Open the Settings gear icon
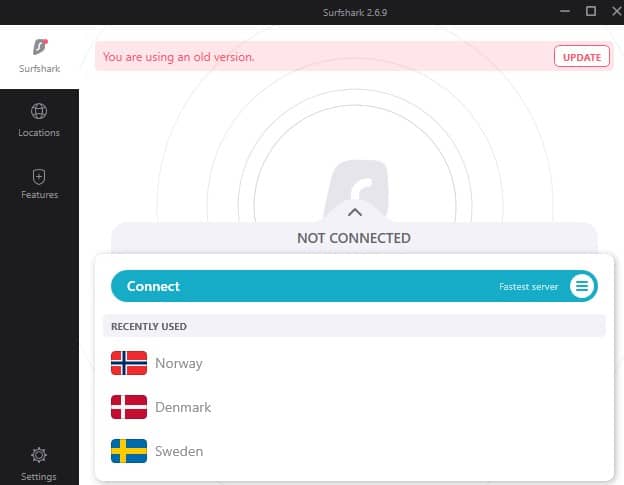624x485 pixels. pyautogui.click(x=39, y=455)
